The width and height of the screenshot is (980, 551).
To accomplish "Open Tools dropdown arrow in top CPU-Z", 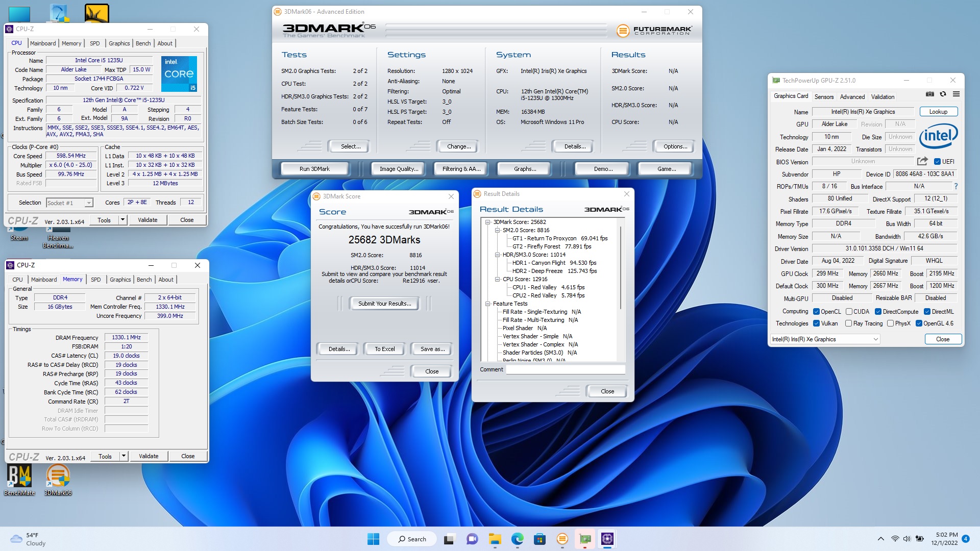I will click(x=122, y=220).
